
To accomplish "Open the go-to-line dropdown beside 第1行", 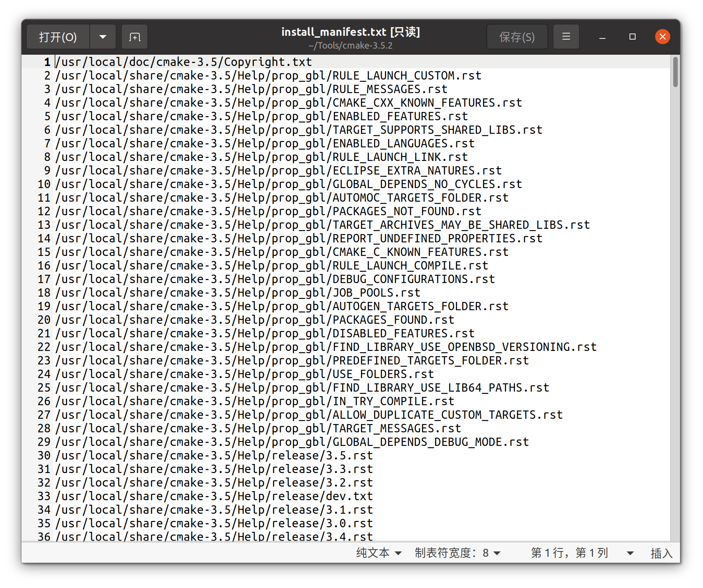I will tap(630, 553).
